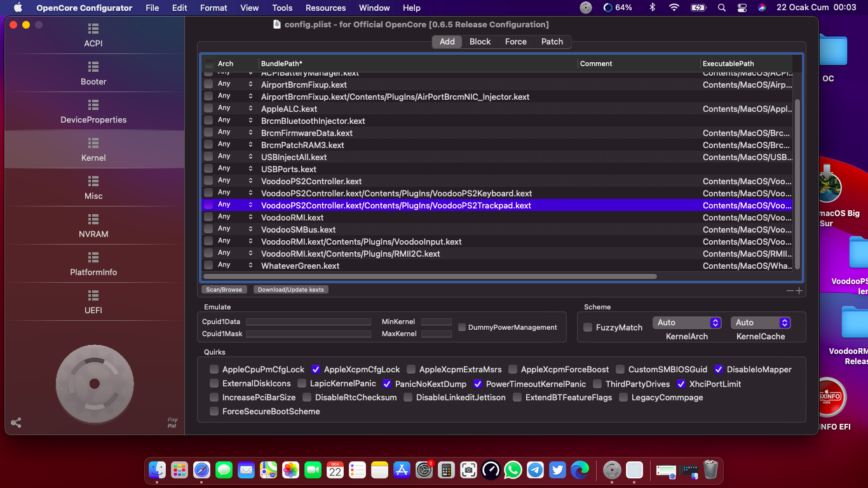Open the KernelArch dropdown
The image size is (868, 488).
click(x=687, y=323)
